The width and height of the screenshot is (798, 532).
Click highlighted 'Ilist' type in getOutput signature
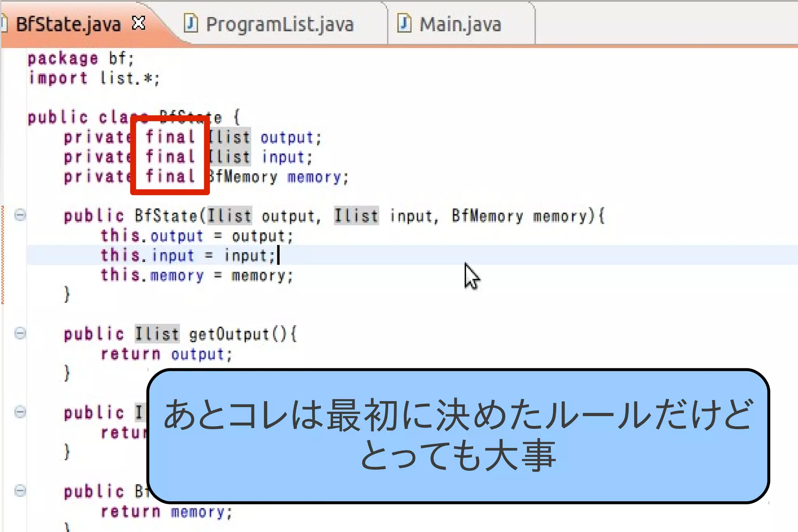pyautogui.click(x=157, y=334)
